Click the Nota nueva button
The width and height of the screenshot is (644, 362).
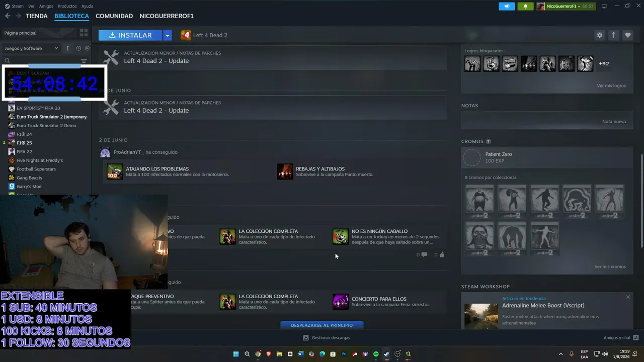pos(614,122)
